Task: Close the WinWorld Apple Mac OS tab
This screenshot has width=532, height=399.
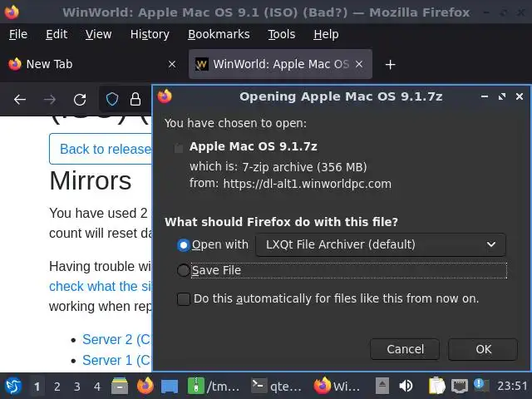Action: 359,64
